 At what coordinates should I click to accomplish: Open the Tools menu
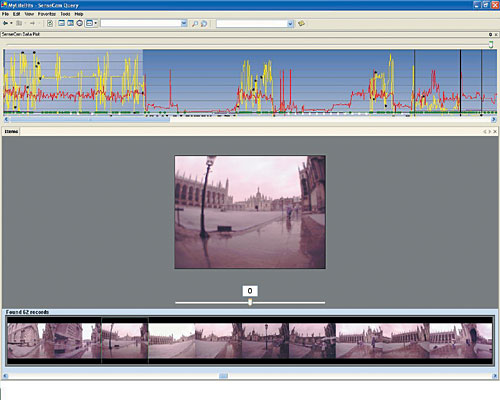click(65, 14)
